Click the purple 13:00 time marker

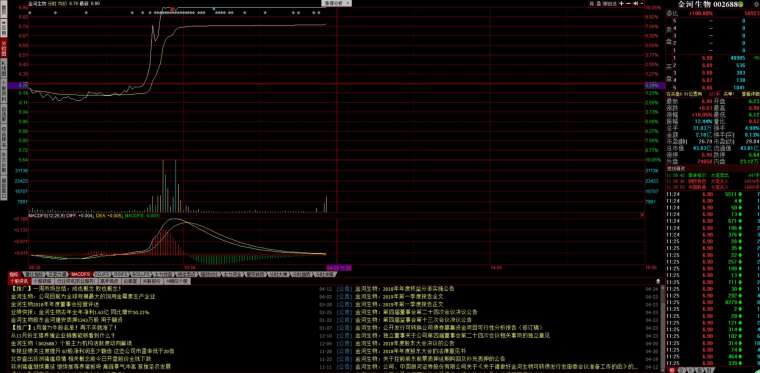[x=339, y=267]
